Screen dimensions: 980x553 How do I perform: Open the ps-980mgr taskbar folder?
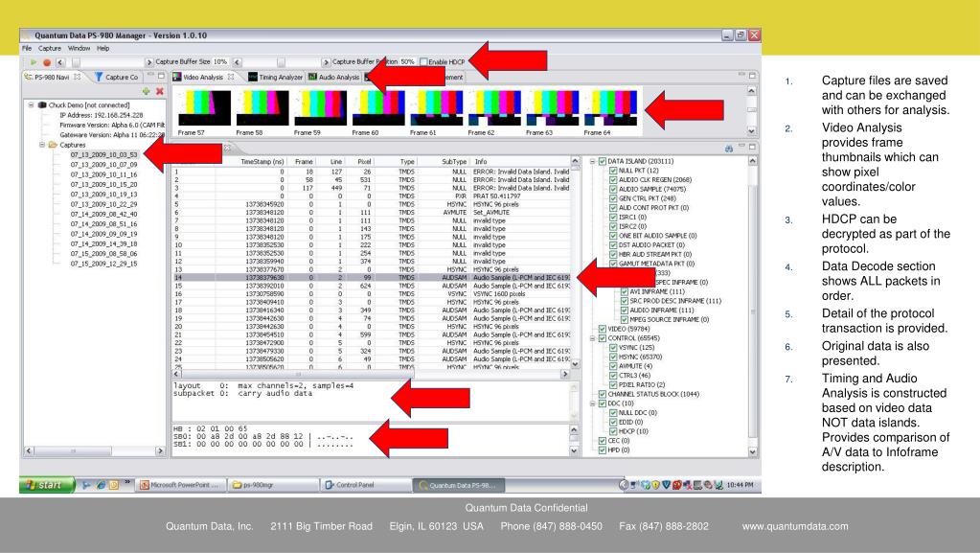tap(272, 485)
